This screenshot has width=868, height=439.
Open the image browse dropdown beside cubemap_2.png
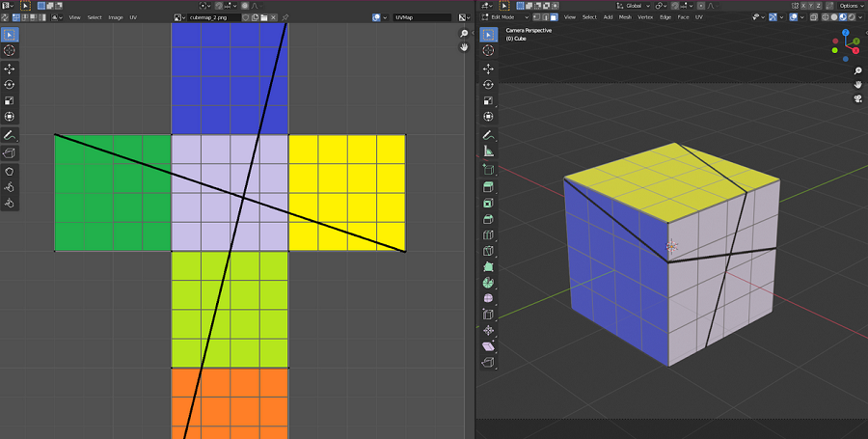[179, 17]
